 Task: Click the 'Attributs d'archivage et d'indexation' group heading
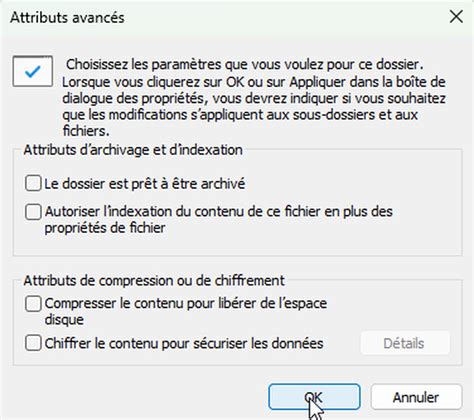[x=133, y=150]
